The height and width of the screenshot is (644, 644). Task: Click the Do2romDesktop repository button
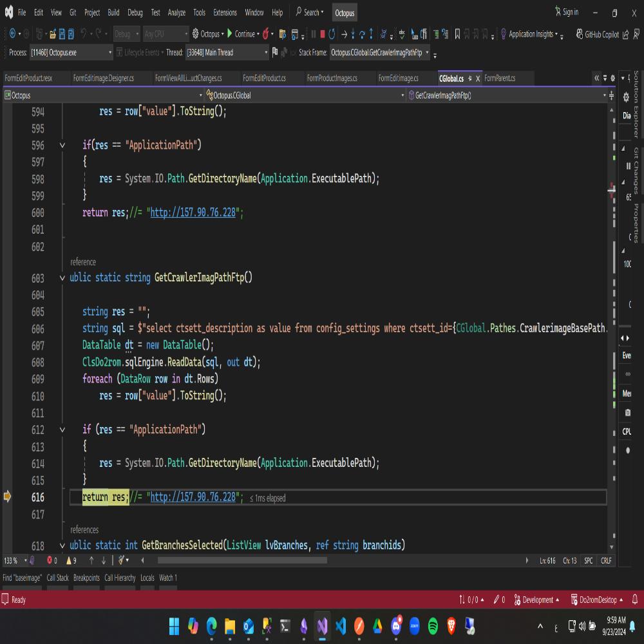[x=597, y=600]
